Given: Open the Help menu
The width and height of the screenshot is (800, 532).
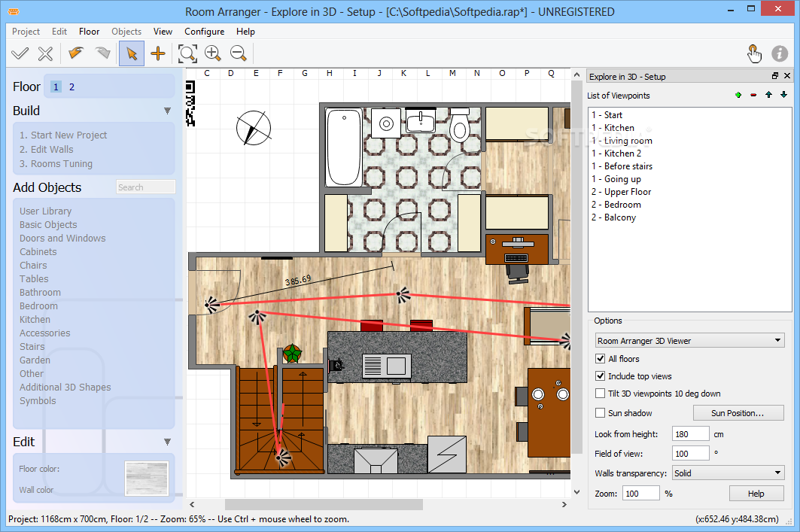Looking at the screenshot, I should tap(245, 31).
